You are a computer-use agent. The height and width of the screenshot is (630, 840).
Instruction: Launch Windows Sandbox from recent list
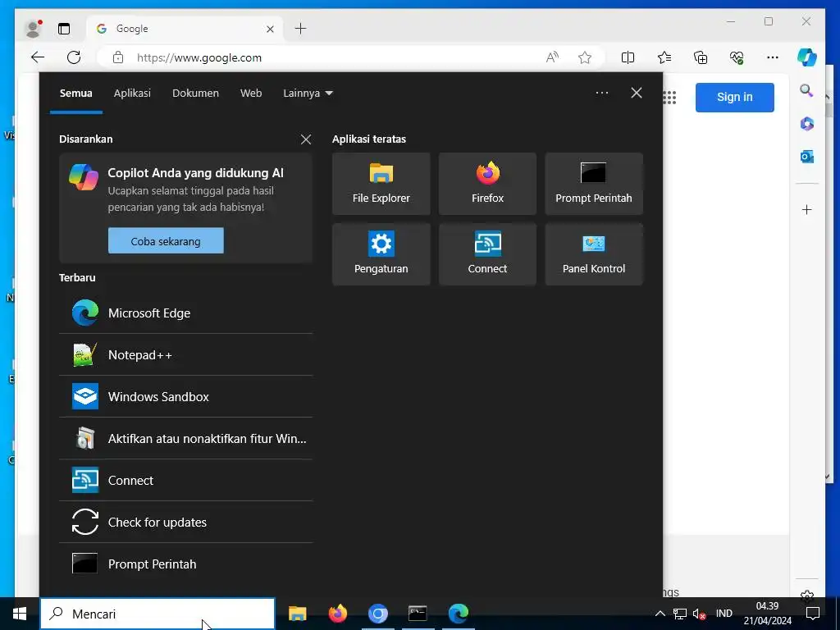click(186, 396)
